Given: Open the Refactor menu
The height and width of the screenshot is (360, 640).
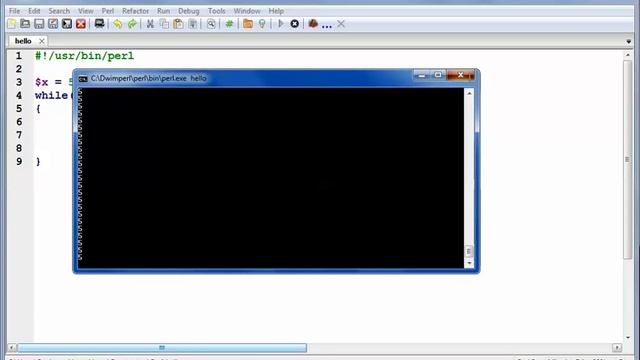Looking at the screenshot, I should pos(136,11).
